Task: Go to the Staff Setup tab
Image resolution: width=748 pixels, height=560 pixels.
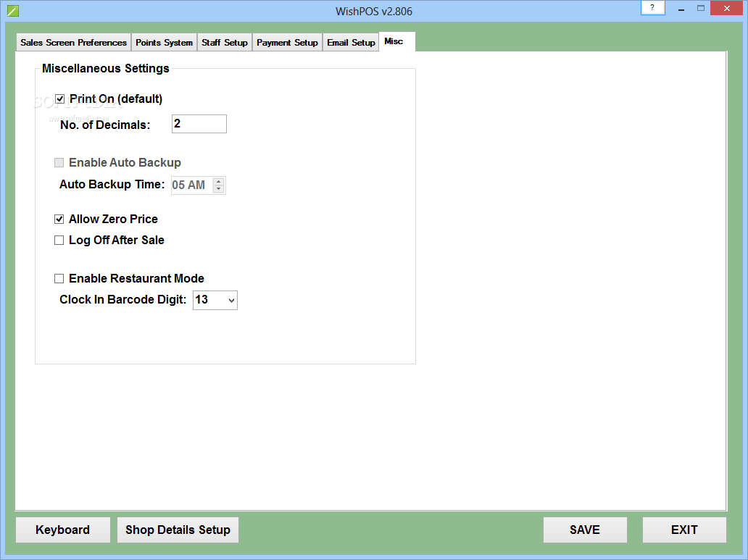Action: [x=224, y=43]
